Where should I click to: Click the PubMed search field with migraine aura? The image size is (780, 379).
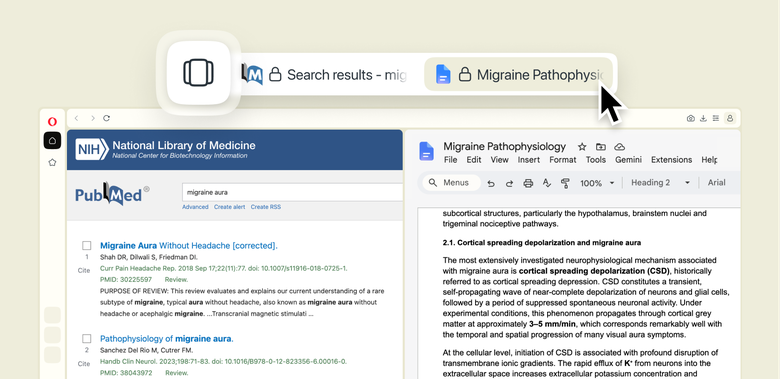(292, 192)
